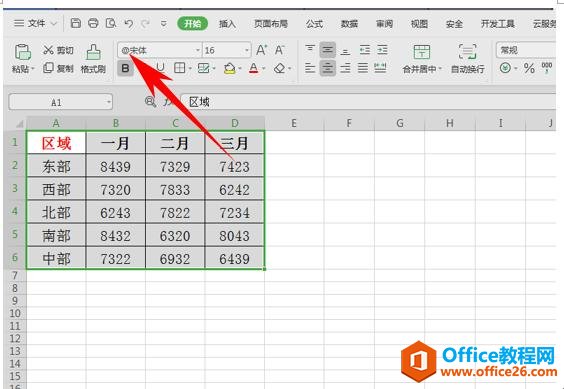Align cell text to the left
This screenshot has height=389, width=564.
pos(310,68)
